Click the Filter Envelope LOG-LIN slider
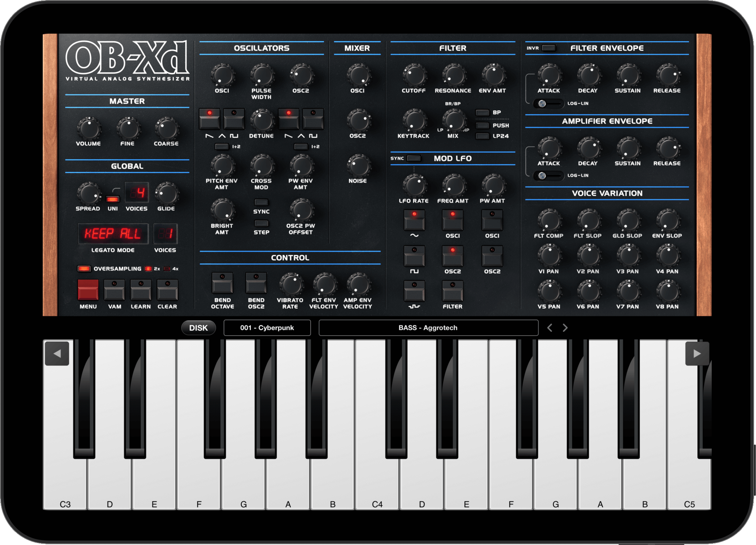 click(x=548, y=104)
